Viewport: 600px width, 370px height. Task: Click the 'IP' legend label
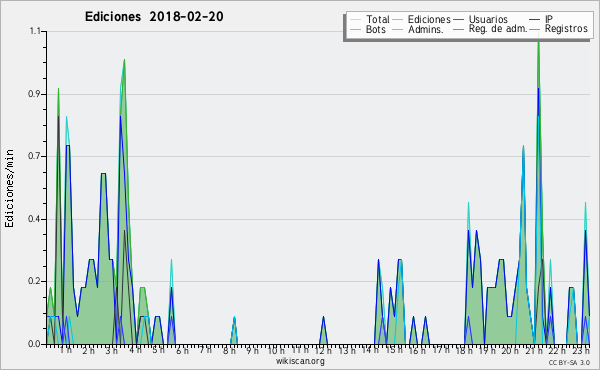click(x=549, y=19)
